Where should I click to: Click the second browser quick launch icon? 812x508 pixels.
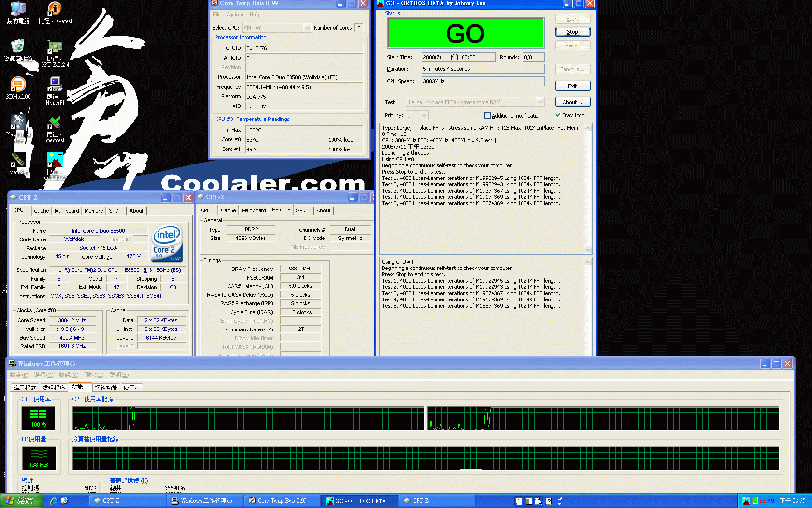click(x=64, y=501)
